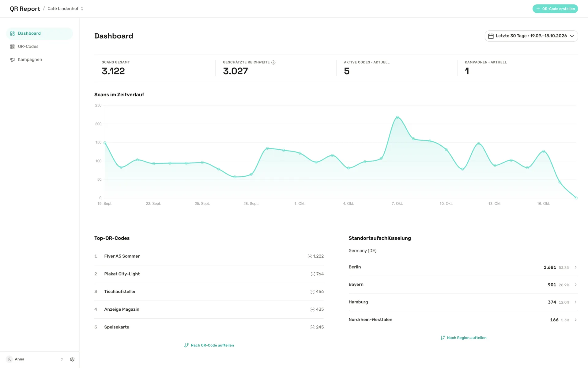The width and height of the screenshot is (588, 368).
Task: Click plus icon in QR-Code erstellen button
Action: (x=538, y=9)
